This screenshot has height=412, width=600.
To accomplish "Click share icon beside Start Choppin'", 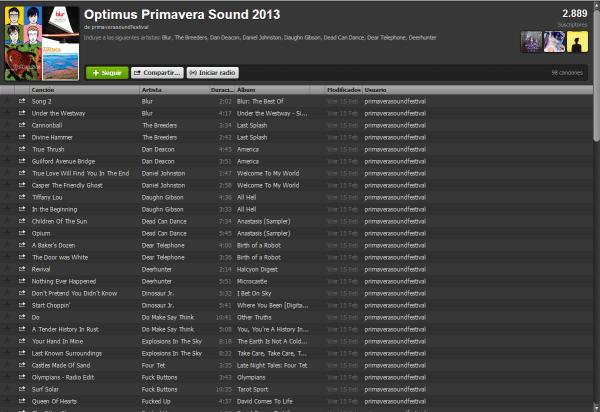I will [22, 305].
